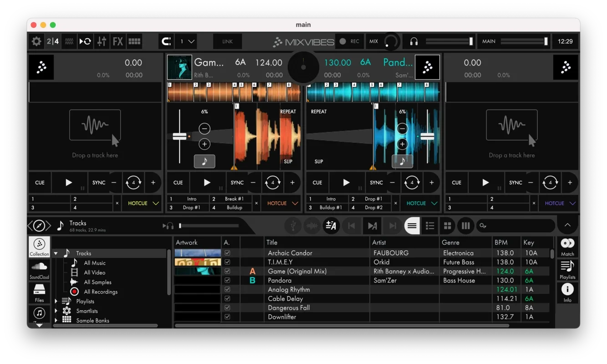
Task: Open the Files sidebar tab
Action: pyautogui.click(x=39, y=293)
